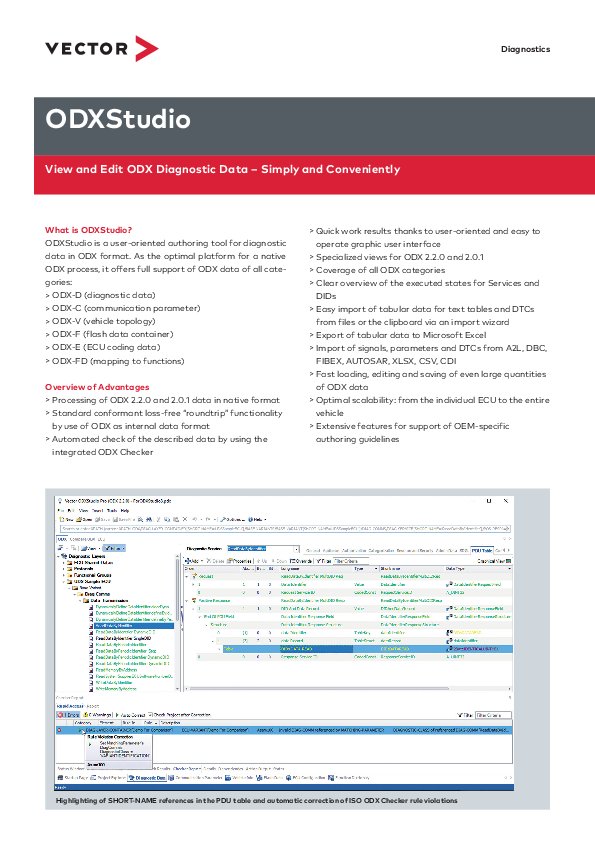
Task: Open the Function Dictionary bottom tab
Action: coord(348,778)
